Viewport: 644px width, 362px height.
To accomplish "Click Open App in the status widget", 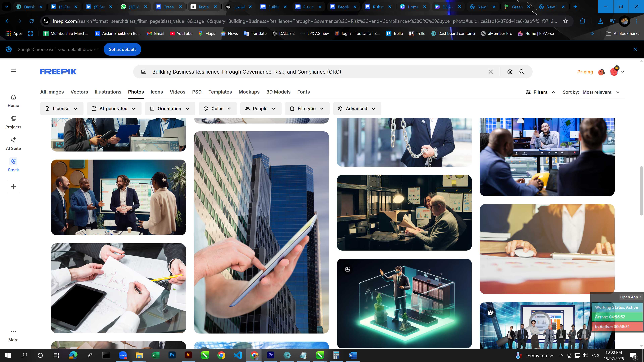I will (x=631, y=297).
